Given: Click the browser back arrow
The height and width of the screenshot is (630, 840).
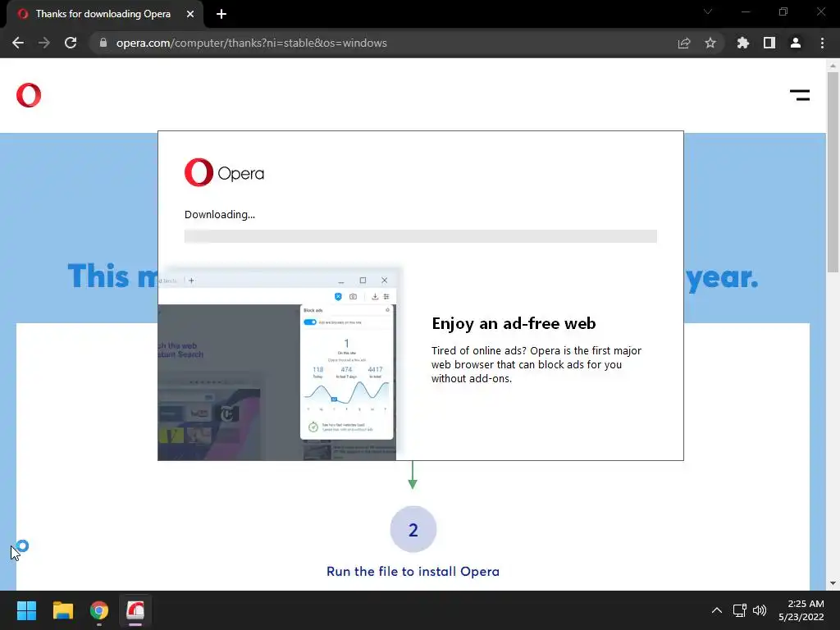Looking at the screenshot, I should tap(18, 43).
